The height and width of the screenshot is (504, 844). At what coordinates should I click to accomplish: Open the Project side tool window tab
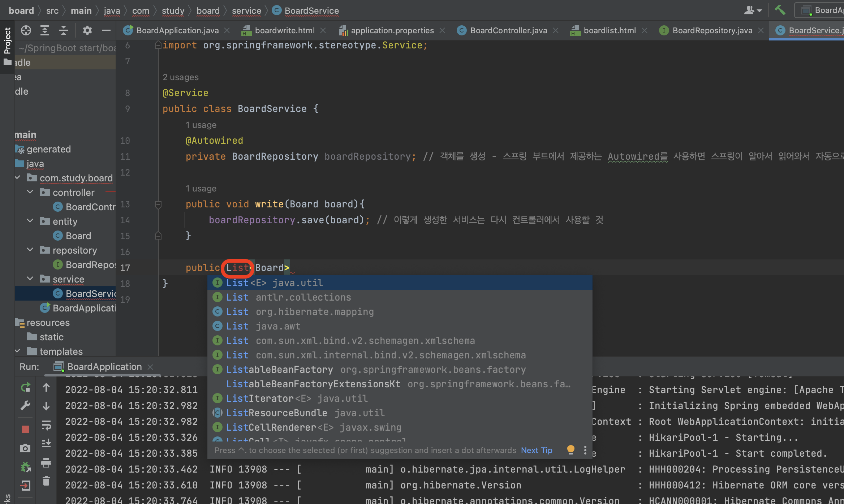click(x=7, y=47)
